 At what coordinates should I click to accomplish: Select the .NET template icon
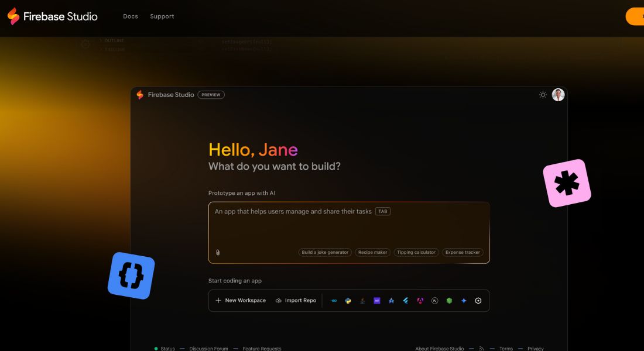tap(376, 301)
